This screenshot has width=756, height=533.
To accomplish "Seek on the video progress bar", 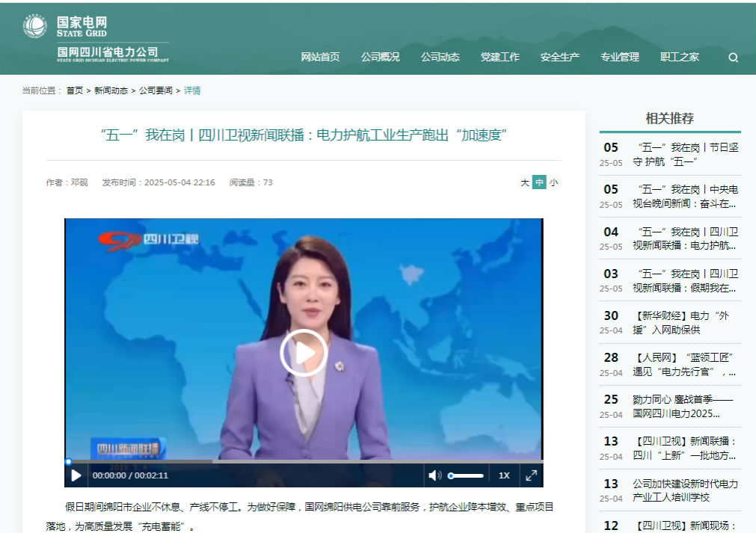I will point(304,461).
